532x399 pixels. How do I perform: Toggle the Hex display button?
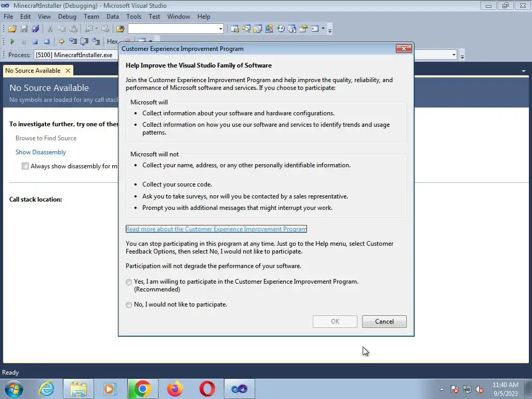[112, 42]
